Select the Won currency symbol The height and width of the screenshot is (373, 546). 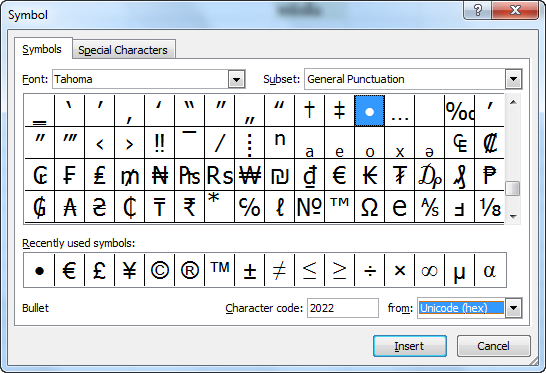[x=250, y=174]
